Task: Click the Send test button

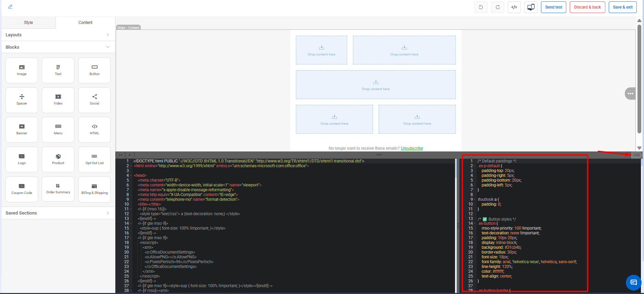Action: coord(554,7)
